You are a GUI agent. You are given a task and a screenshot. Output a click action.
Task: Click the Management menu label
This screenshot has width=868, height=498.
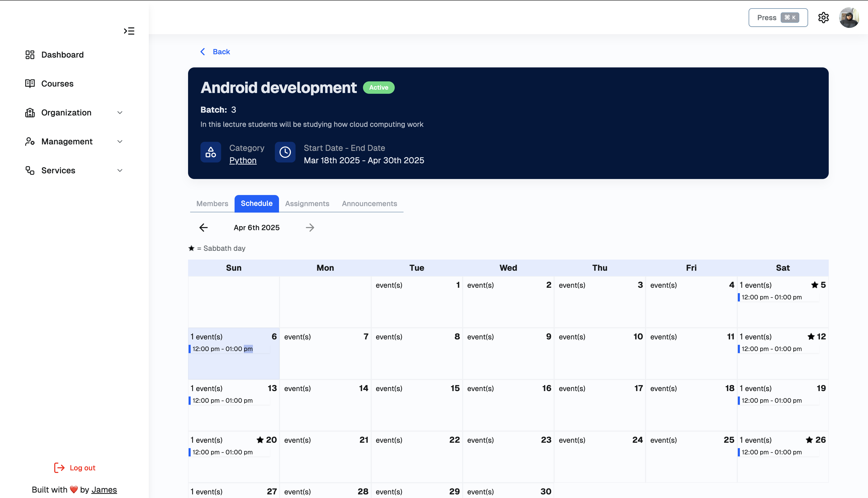tap(67, 142)
